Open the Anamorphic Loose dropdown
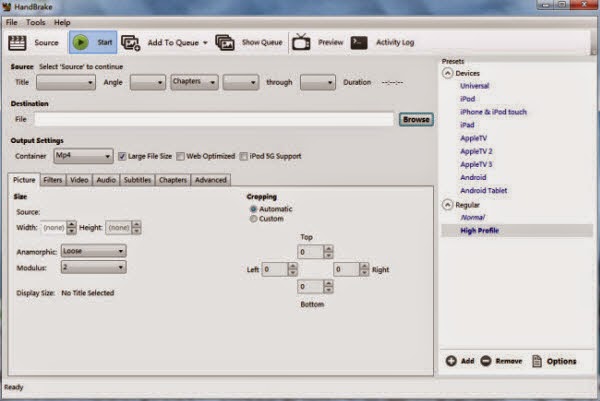The height and width of the screenshot is (401, 600). [93, 251]
